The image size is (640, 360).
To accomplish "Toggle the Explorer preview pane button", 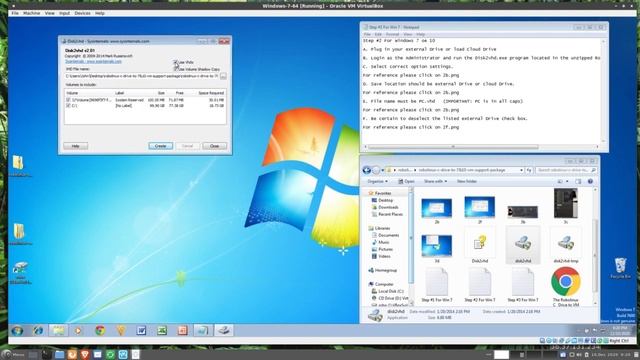I will point(578,181).
